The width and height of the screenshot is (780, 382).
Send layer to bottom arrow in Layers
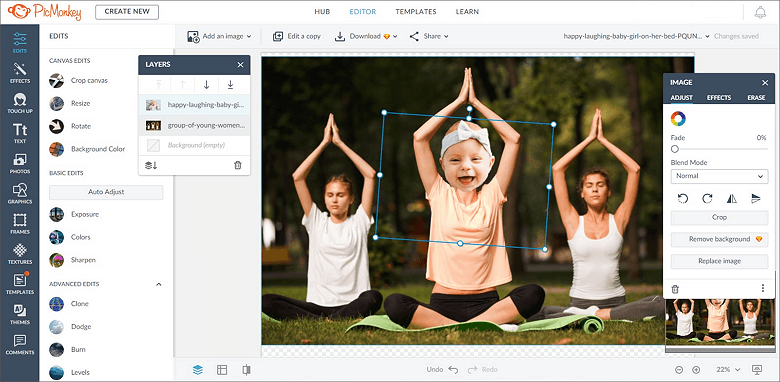tap(230, 85)
